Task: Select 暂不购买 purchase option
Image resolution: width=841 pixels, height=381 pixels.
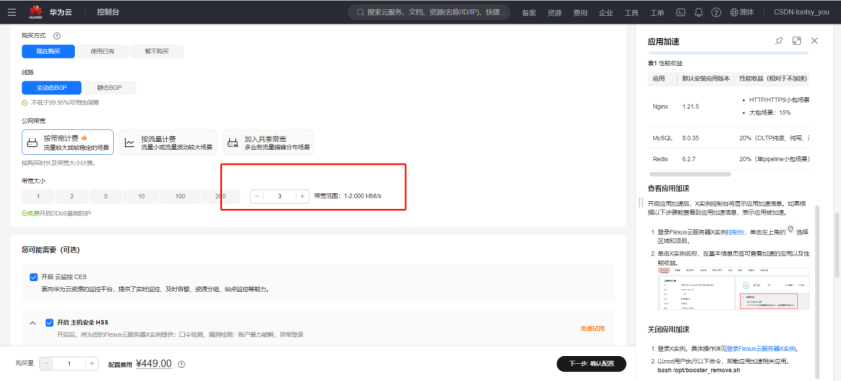Action: [x=157, y=52]
